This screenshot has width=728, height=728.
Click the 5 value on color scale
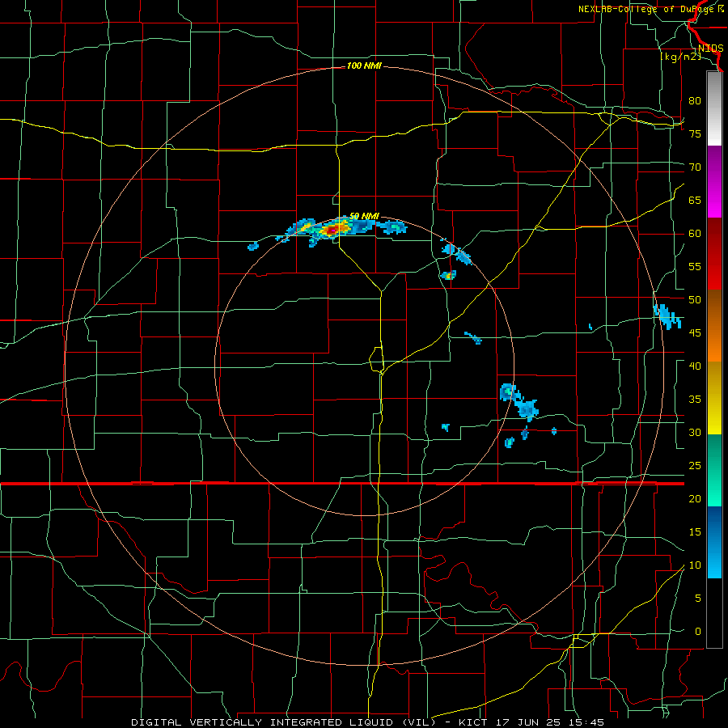[x=698, y=598]
